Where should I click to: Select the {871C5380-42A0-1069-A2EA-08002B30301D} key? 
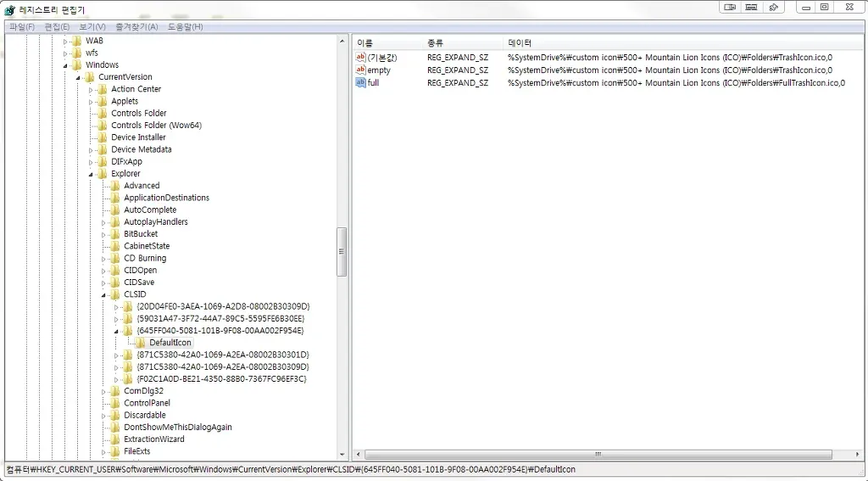[223, 355]
